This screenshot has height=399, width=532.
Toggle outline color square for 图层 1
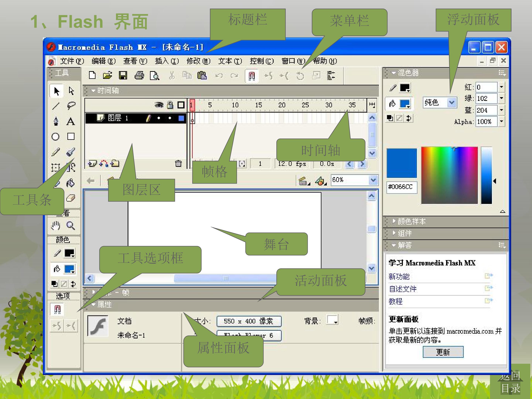(181, 118)
